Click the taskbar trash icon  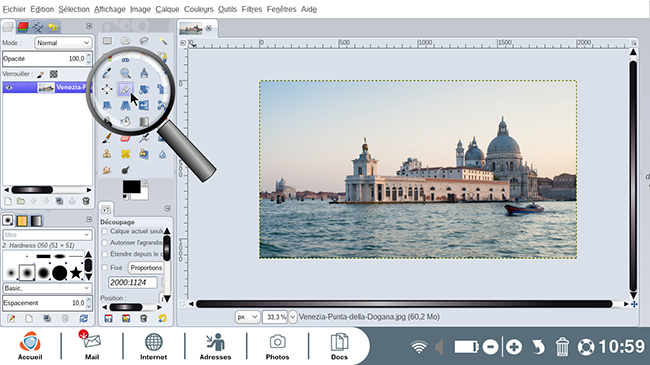coord(562,346)
